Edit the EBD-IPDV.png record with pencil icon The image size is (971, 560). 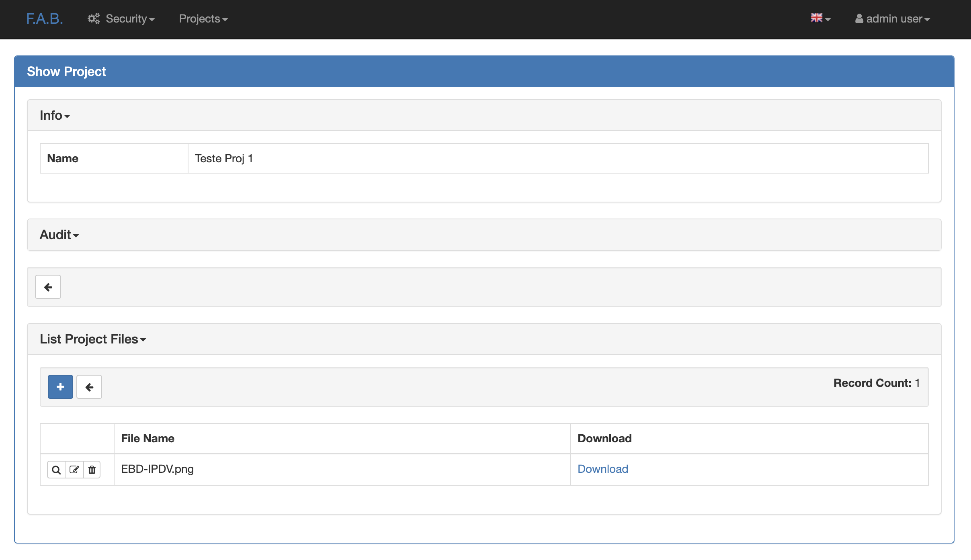pos(74,469)
